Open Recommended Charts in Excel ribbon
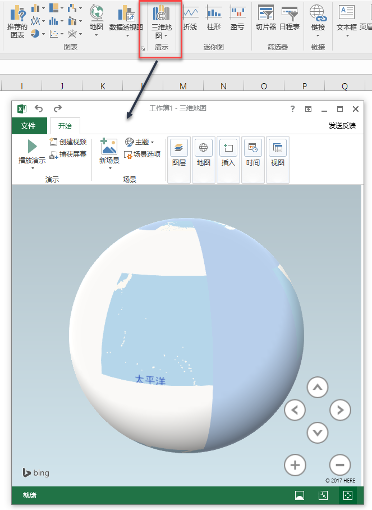 tap(17, 21)
